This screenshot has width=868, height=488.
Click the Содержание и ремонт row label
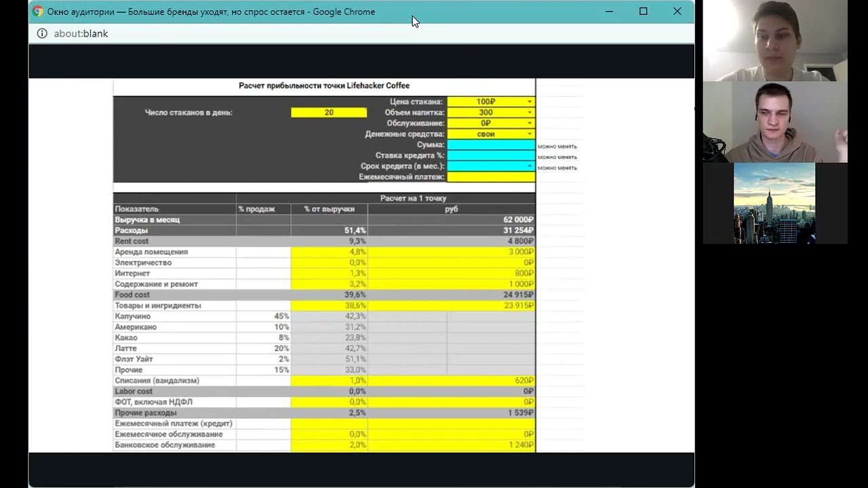(156, 285)
